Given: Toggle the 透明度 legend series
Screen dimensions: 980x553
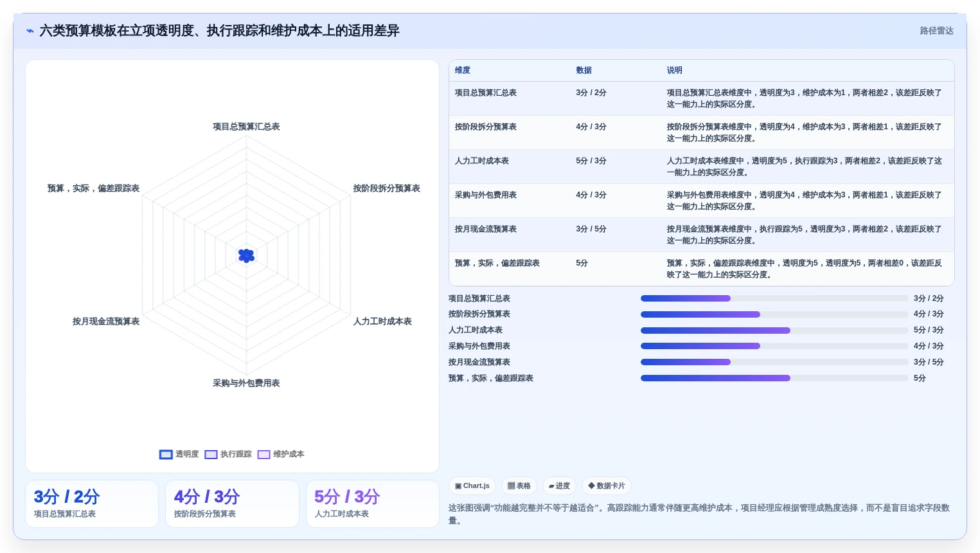Looking at the screenshot, I should tap(179, 454).
